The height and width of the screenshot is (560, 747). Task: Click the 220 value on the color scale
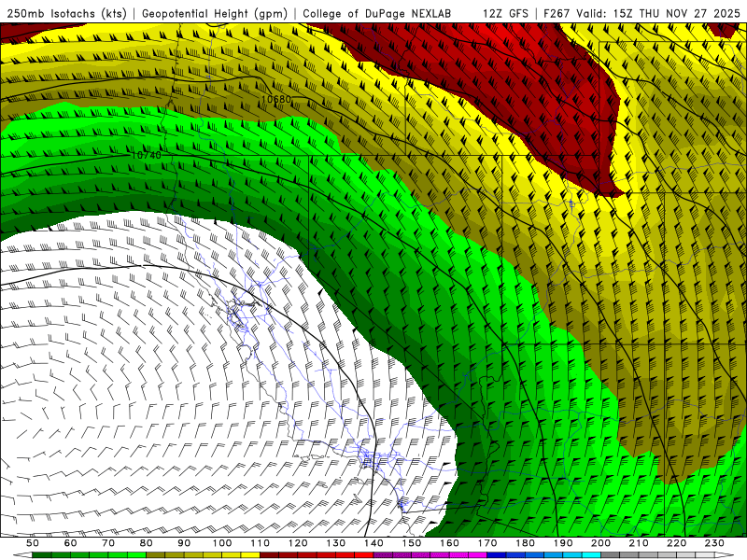tap(677, 543)
